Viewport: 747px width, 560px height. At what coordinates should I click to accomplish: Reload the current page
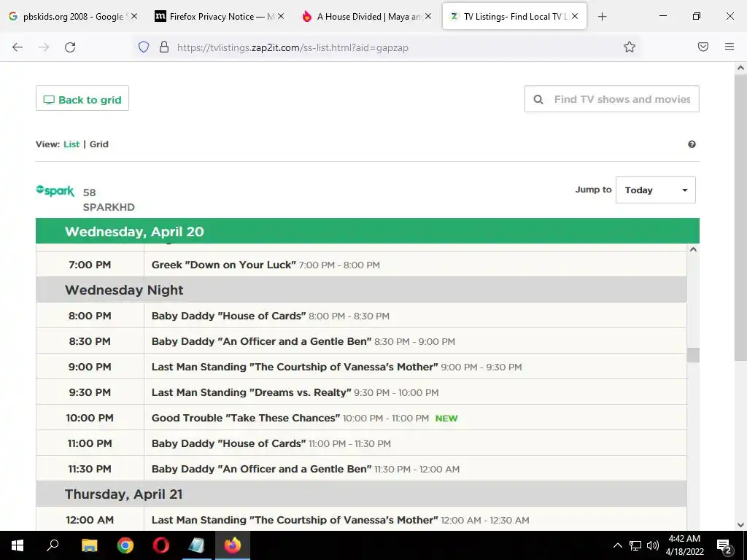70,47
